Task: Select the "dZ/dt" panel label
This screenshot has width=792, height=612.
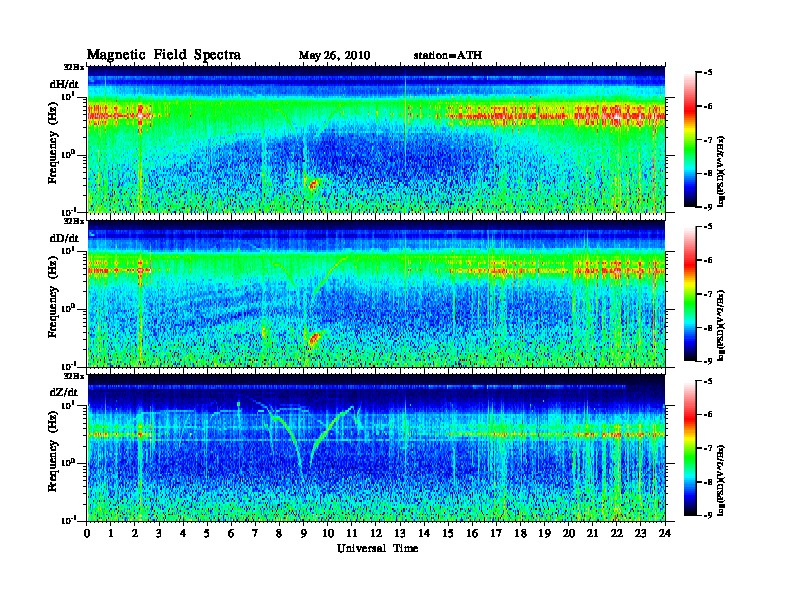Action: (64, 392)
